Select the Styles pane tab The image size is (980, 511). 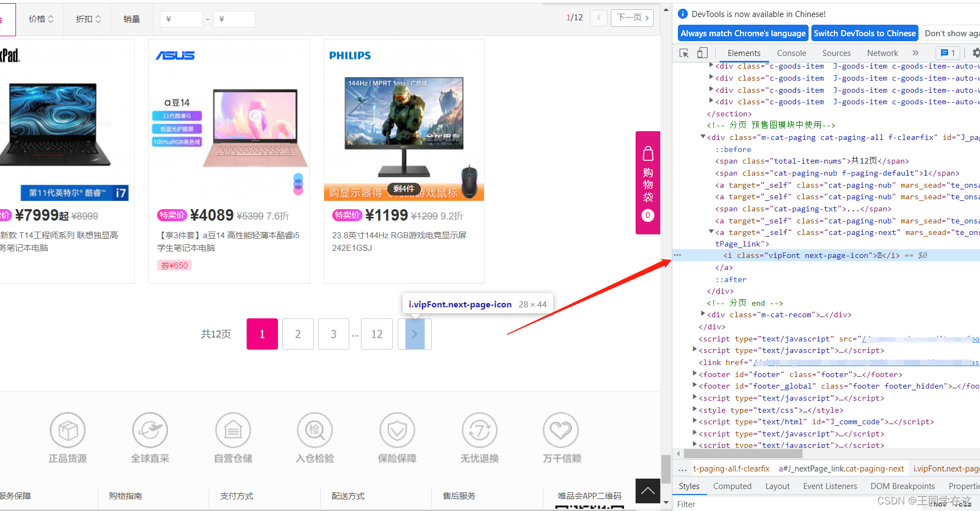click(689, 486)
